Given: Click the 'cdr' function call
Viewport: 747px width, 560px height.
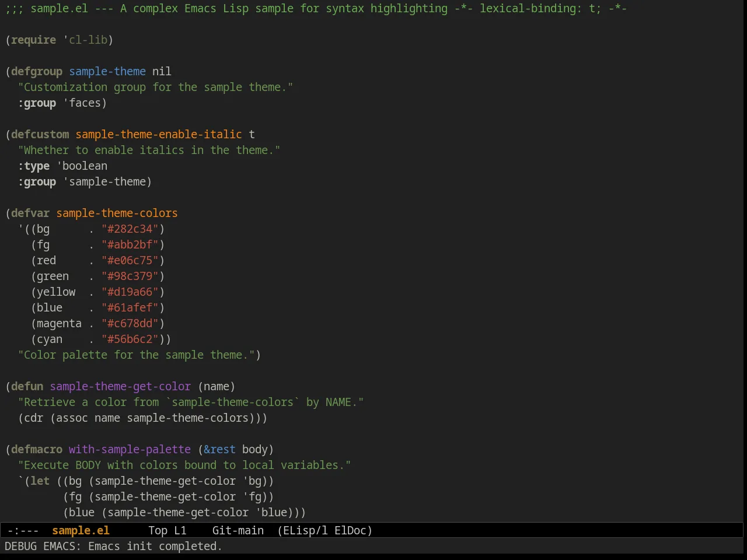Looking at the screenshot, I should tap(34, 418).
